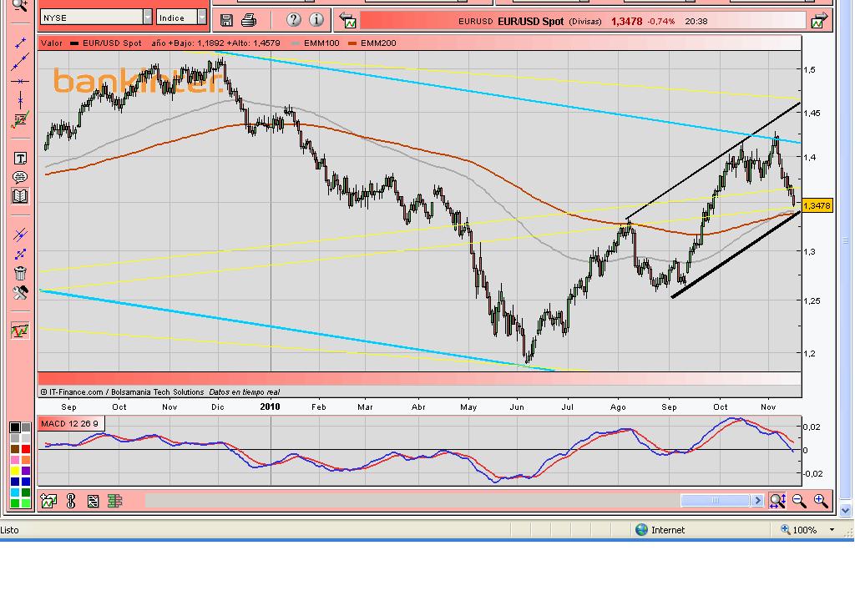Click the EUR/USD Spot title in header
855x616 pixels.
tap(530, 21)
